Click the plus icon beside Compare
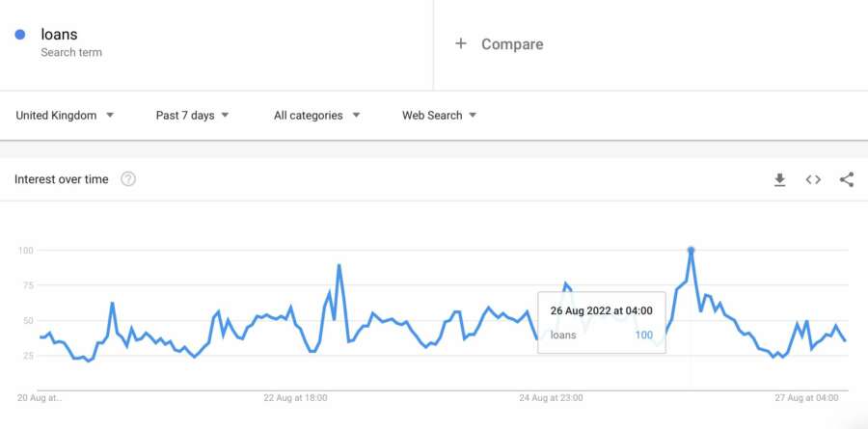The height and width of the screenshot is (429, 868). [461, 44]
